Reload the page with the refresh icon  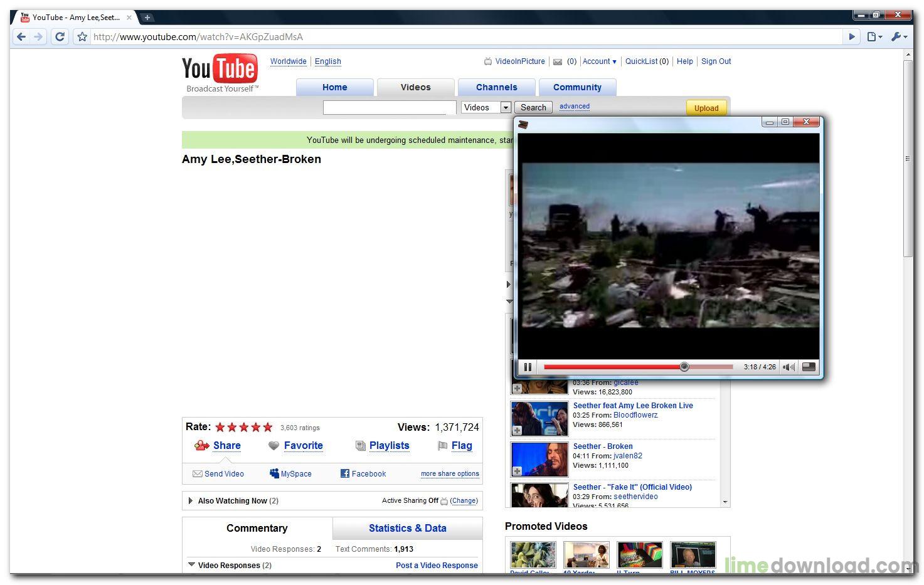[60, 37]
